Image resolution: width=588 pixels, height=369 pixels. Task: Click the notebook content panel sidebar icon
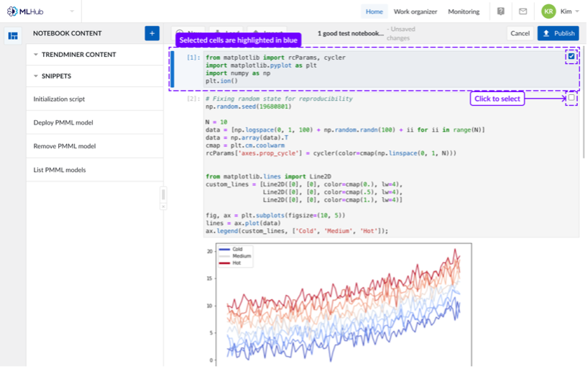[13, 36]
